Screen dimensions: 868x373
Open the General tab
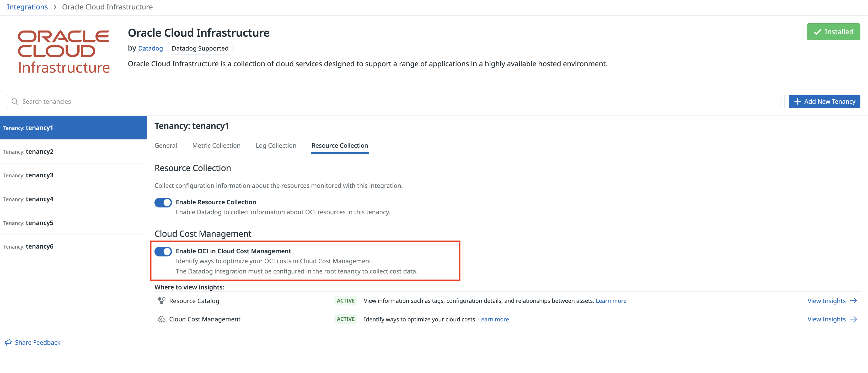[166, 145]
